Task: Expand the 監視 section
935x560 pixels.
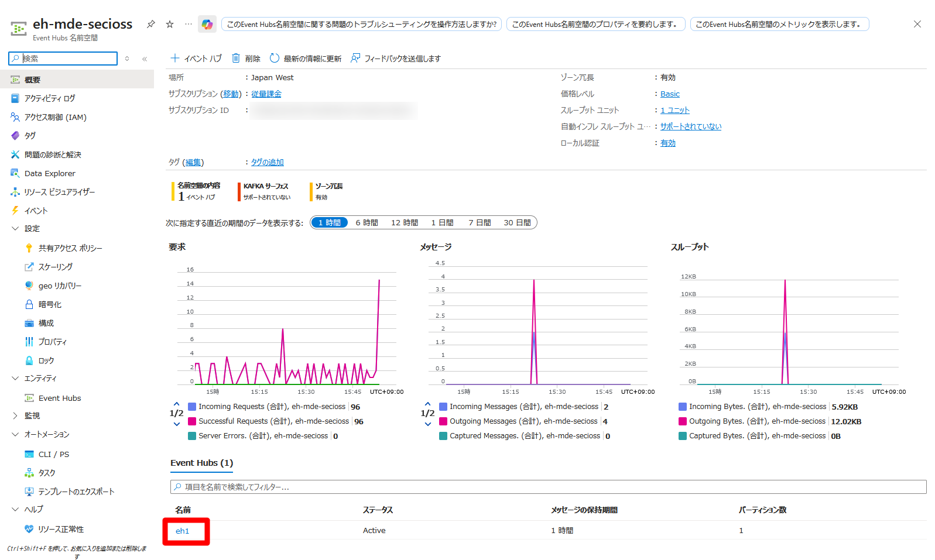Action: [15, 415]
